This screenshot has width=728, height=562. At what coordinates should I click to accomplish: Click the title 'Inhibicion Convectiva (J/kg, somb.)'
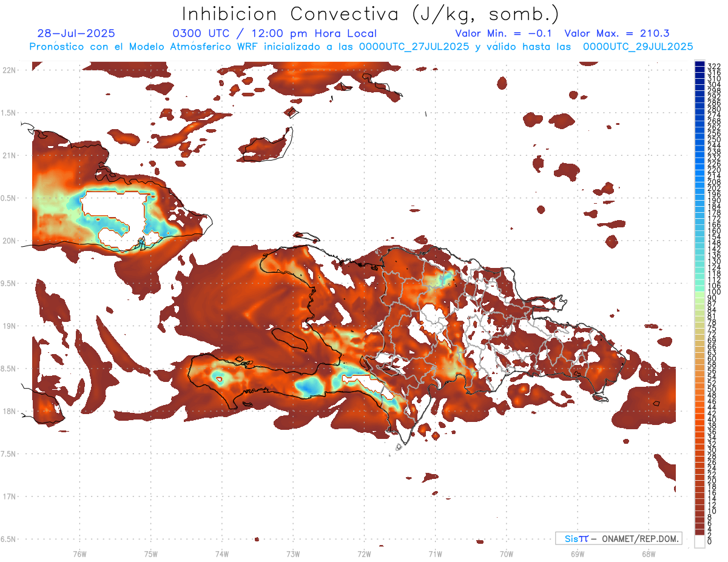[371, 14]
